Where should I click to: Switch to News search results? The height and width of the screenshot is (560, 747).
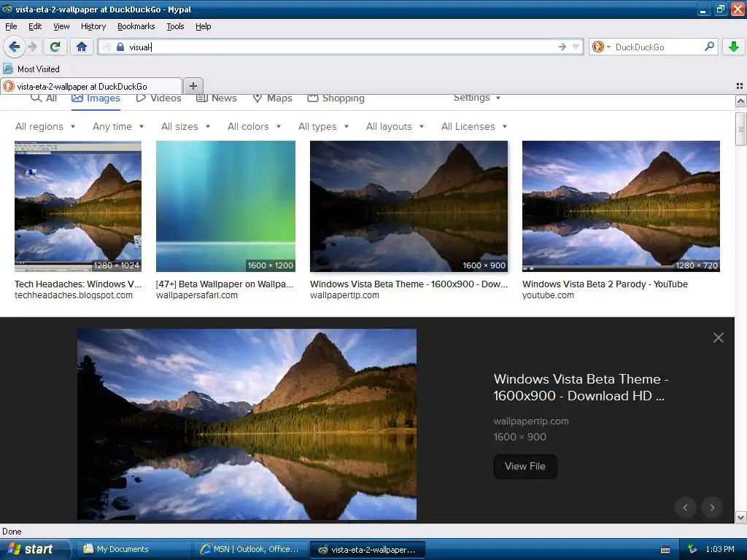click(x=217, y=98)
